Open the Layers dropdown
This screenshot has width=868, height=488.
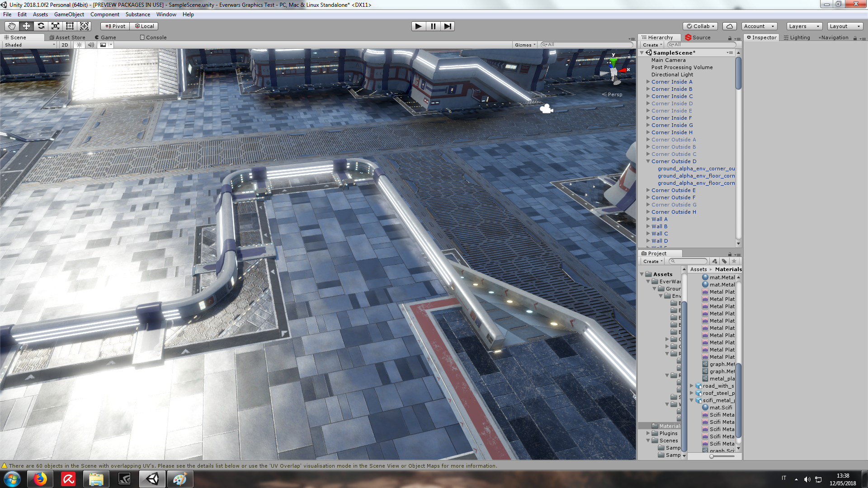pos(804,26)
